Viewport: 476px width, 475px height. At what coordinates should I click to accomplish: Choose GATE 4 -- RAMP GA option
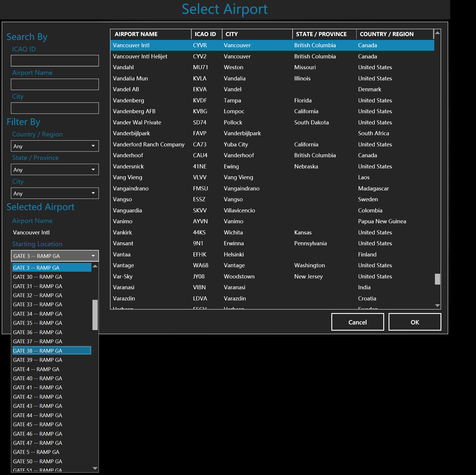52,369
